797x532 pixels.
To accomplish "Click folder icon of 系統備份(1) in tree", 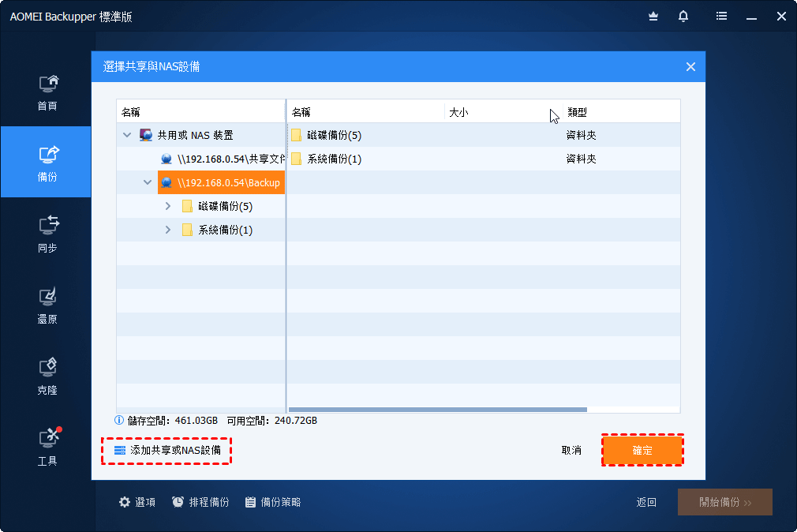I will tap(187, 230).
